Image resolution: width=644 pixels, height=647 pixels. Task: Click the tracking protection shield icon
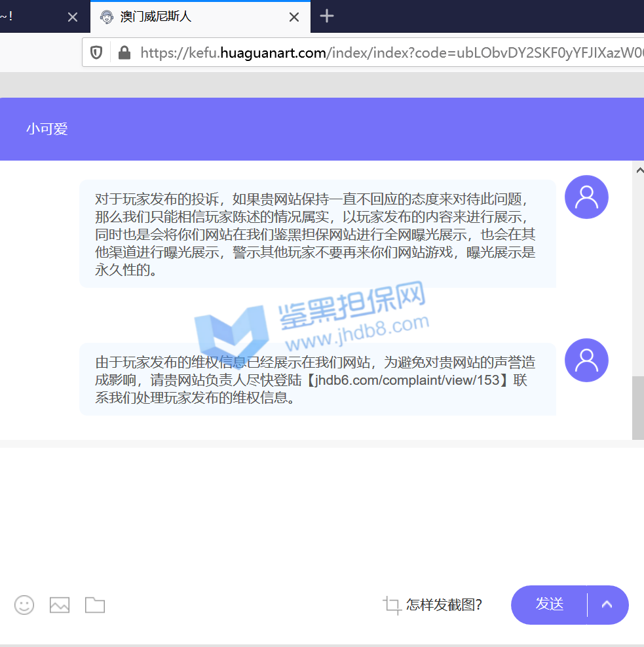(x=96, y=52)
